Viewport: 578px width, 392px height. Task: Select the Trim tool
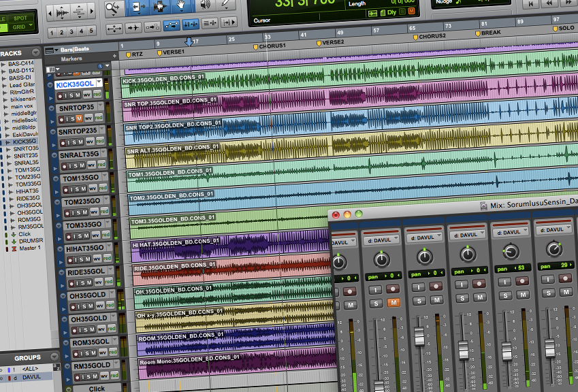pyautogui.click(x=139, y=7)
